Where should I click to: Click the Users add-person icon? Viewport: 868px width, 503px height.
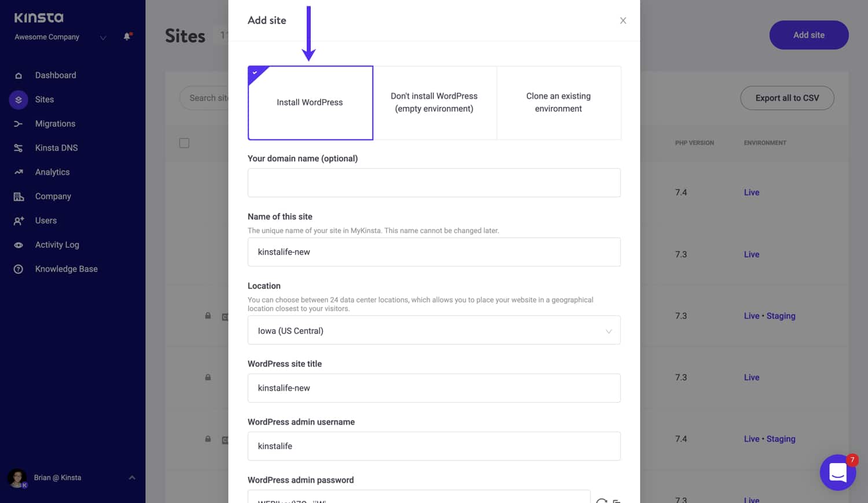(x=19, y=221)
